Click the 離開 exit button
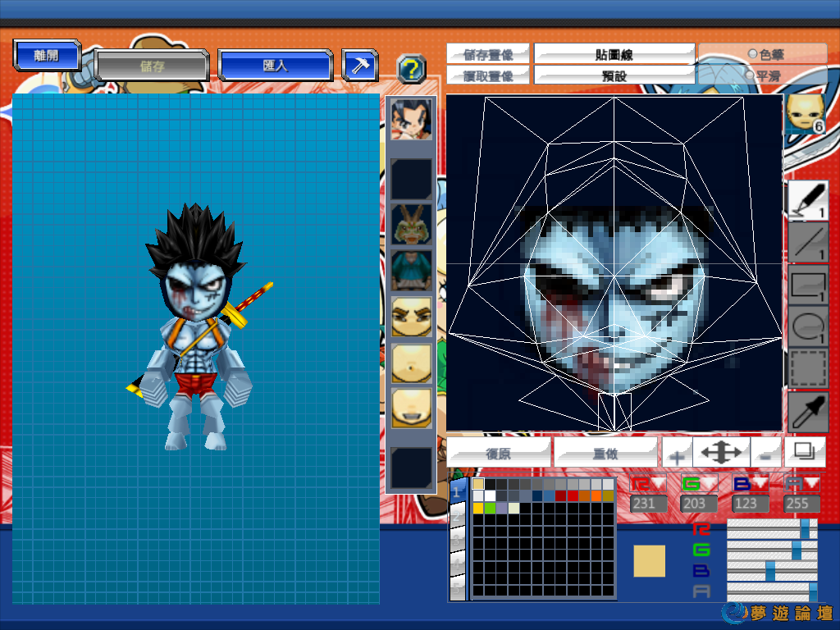 [47, 55]
